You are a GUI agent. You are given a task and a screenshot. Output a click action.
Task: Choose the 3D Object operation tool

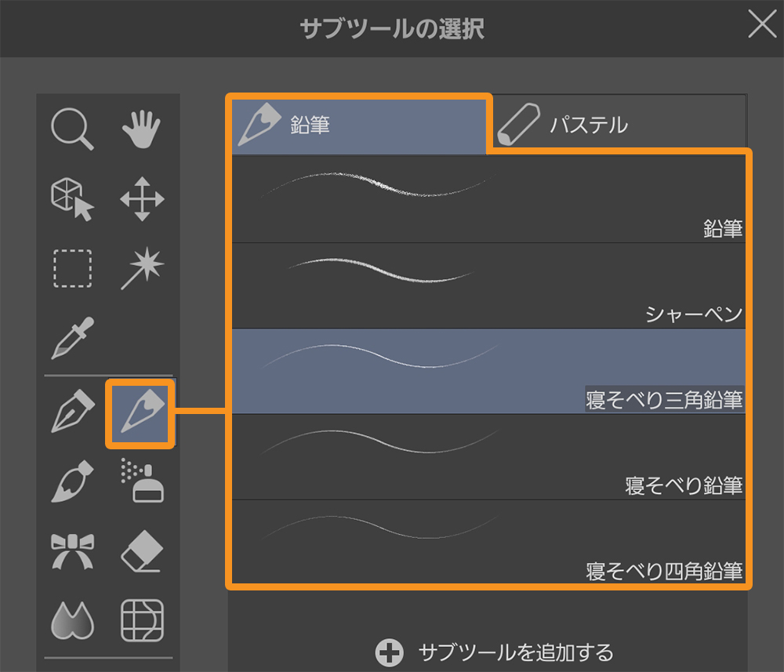(x=73, y=198)
